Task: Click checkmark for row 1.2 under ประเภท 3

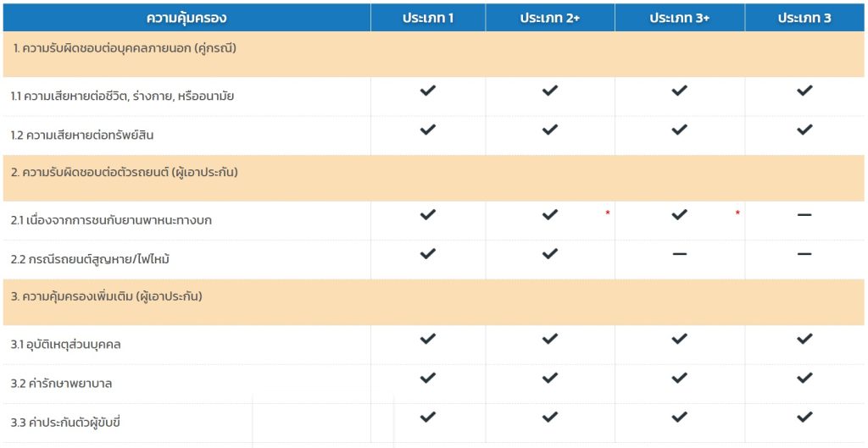Action: click(804, 130)
